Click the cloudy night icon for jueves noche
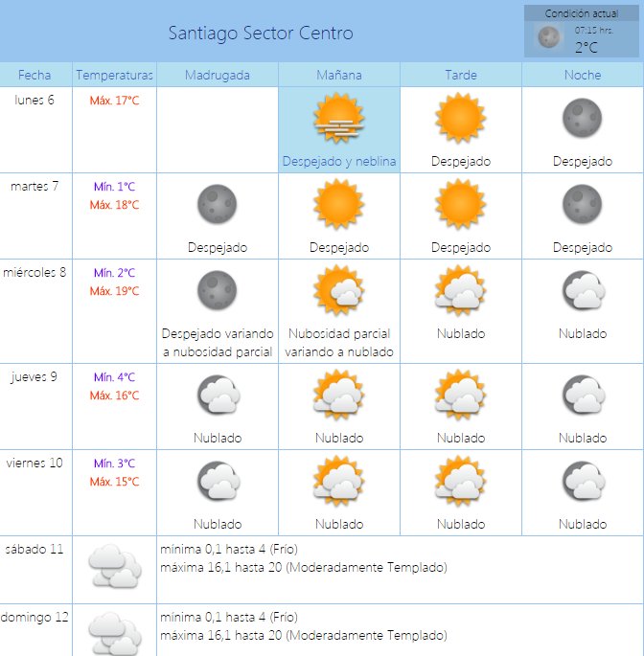 (583, 395)
